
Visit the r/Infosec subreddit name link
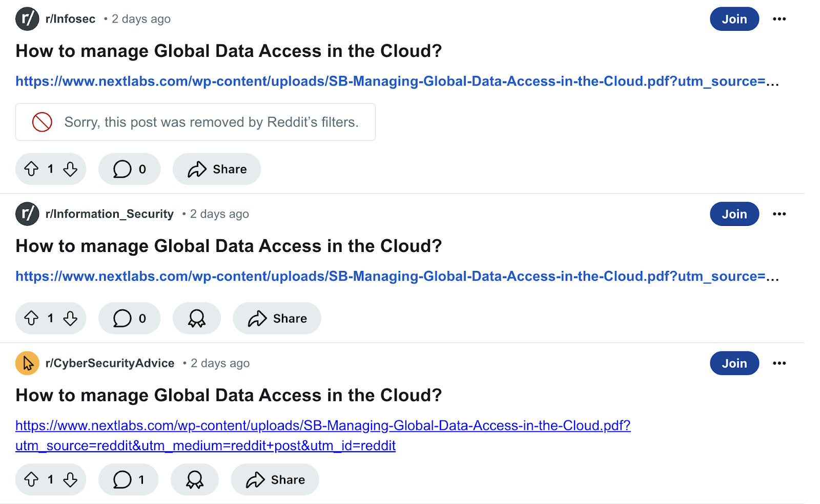coord(70,19)
